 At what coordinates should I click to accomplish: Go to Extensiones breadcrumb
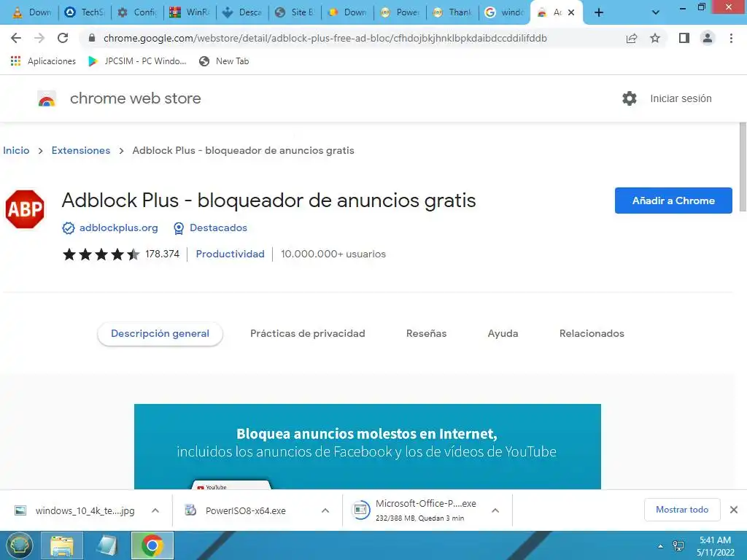(x=81, y=150)
